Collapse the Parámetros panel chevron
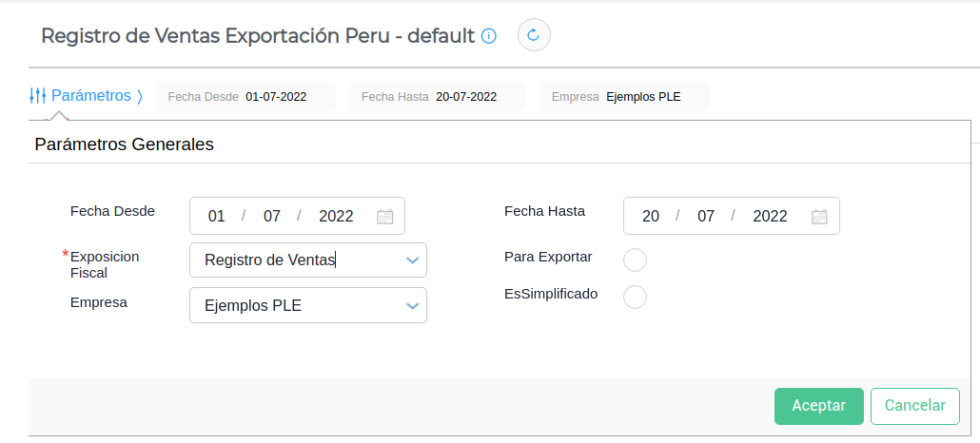The width and height of the screenshot is (980, 443). 140,96
